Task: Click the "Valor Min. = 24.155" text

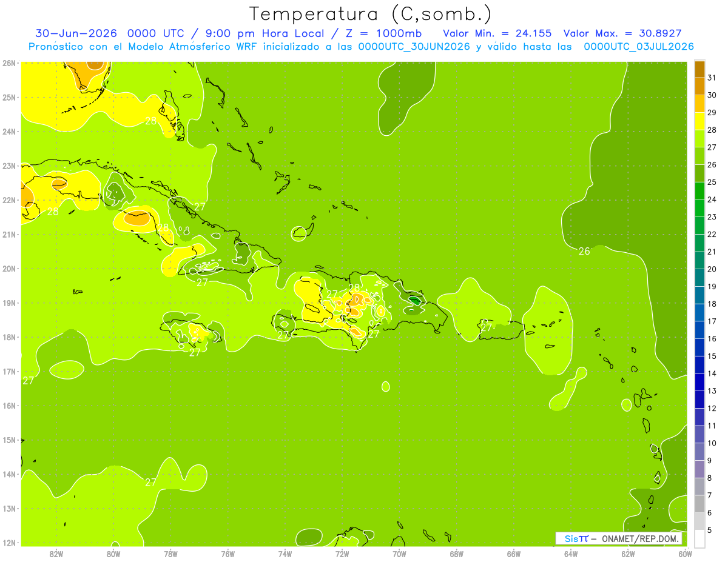Action: pos(498,33)
